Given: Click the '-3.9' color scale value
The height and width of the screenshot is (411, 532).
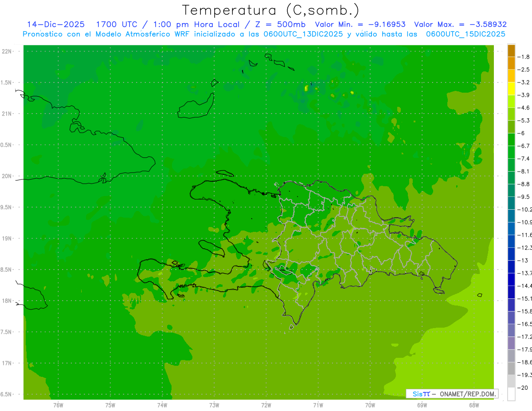Looking at the screenshot, I should pos(524,95).
